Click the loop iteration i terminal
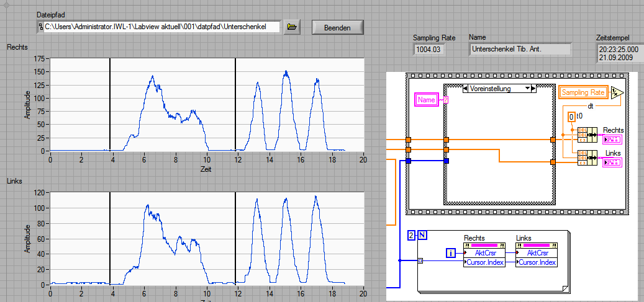The width and height of the screenshot is (644, 302). point(451,253)
